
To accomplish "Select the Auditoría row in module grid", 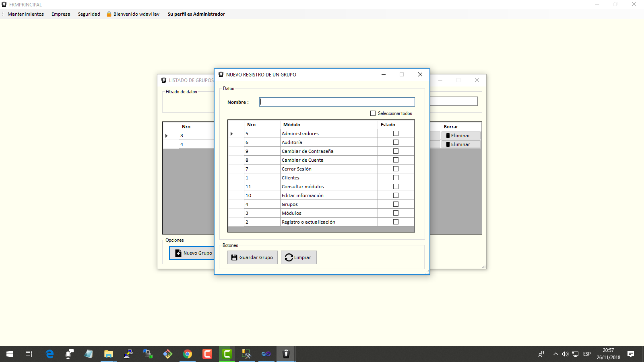I will click(292, 142).
